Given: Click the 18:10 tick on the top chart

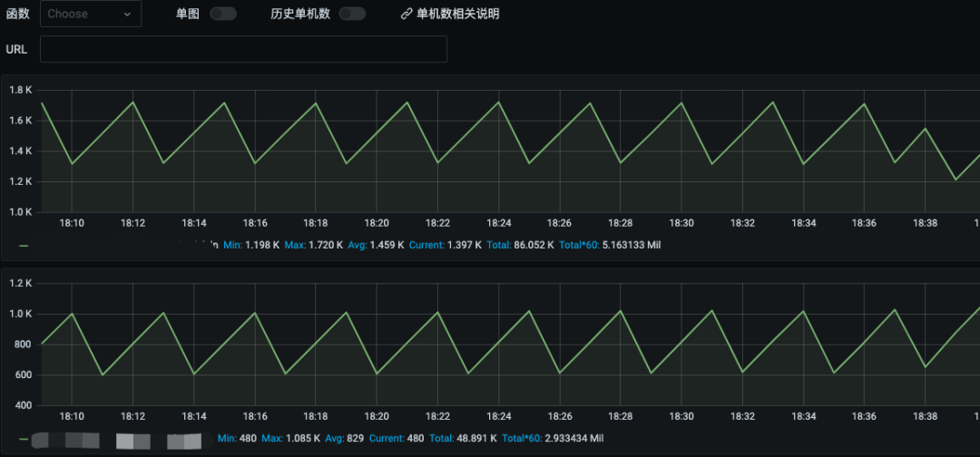Looking at the screenshot, I should (72, 223).
